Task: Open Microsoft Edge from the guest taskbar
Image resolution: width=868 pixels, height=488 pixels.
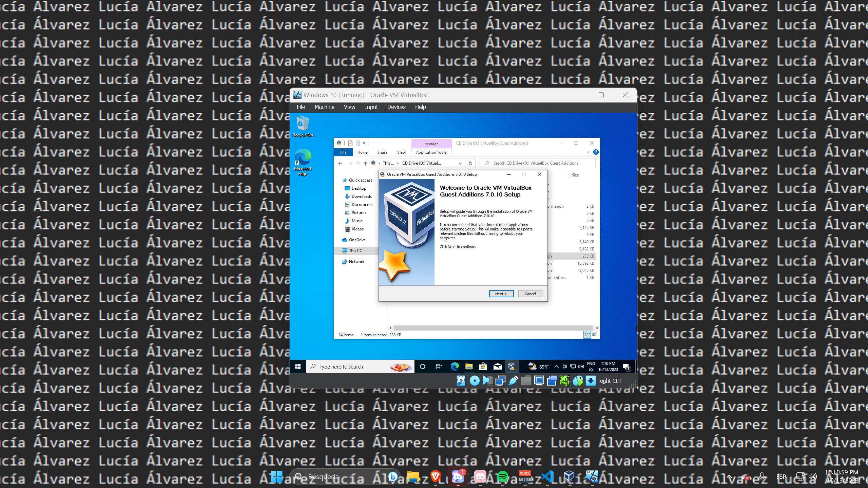Action: 454,367
